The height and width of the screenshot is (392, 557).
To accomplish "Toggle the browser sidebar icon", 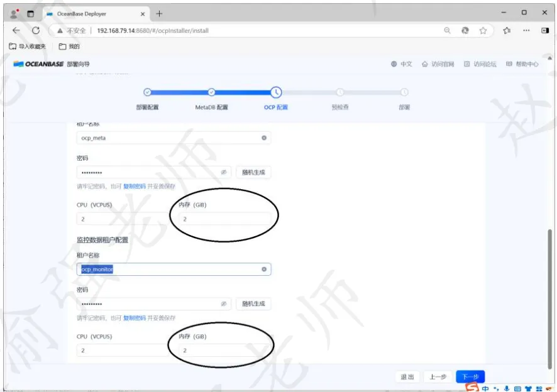I will (x=545, y=31).
